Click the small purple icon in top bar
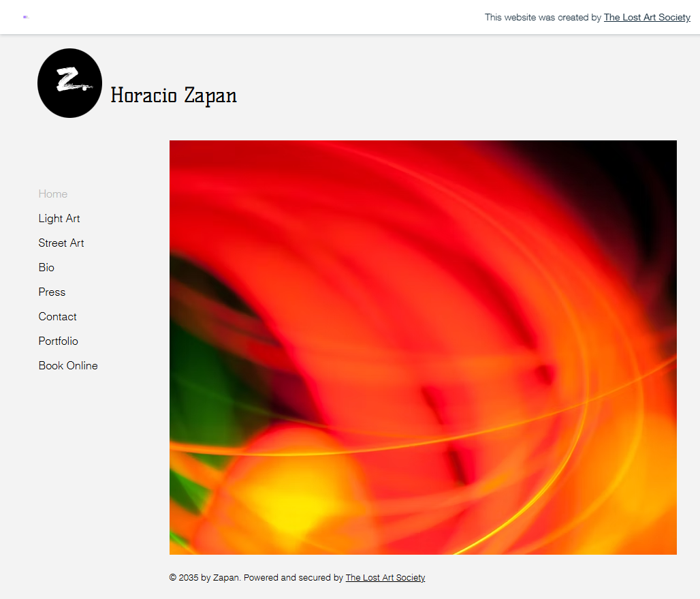 coord(26,17)
